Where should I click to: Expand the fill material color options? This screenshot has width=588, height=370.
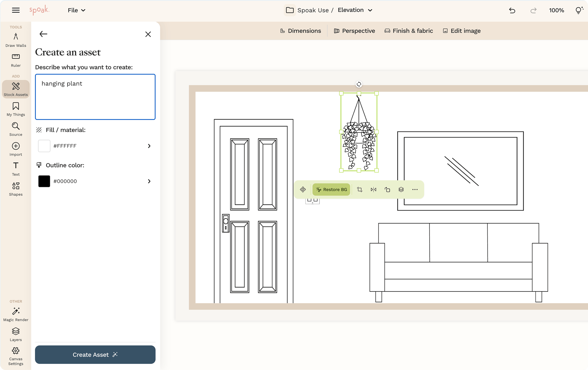(x=149, y=146)
